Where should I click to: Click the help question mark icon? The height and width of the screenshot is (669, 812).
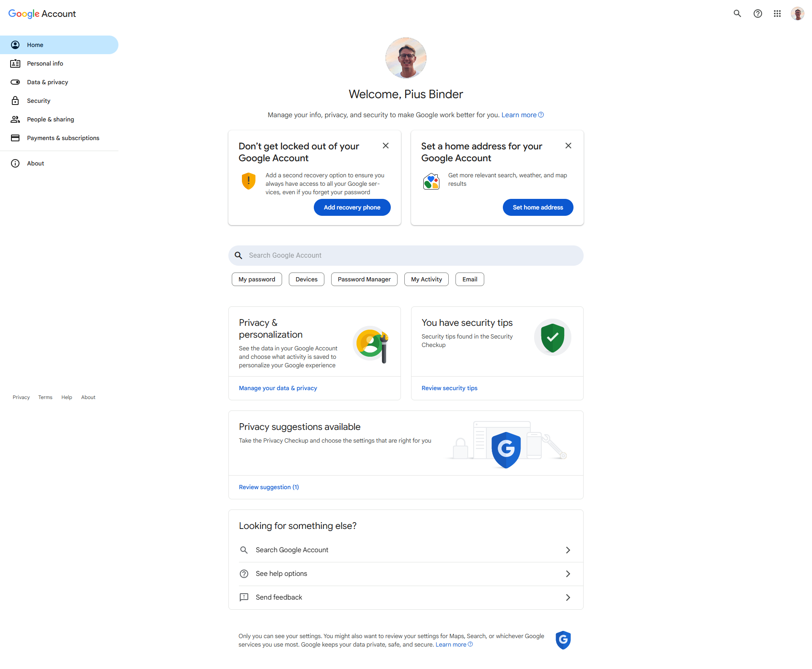(x=757, y=14)
